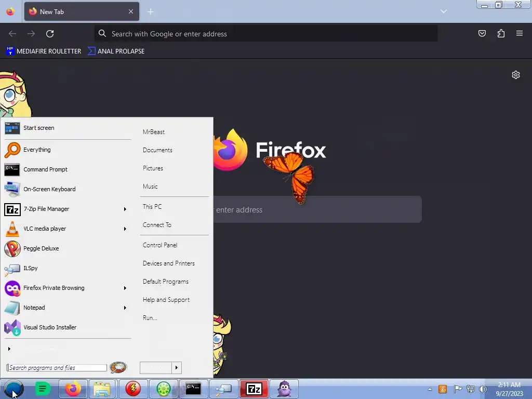Click Firefox forward arrow
Image resolution: width=532 pixels, height=399 pixels.
coord(31,34)
